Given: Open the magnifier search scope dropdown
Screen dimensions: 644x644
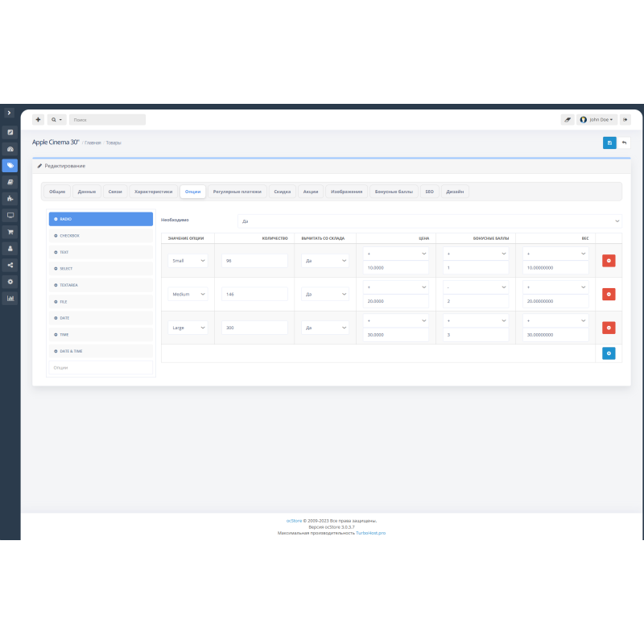Looking at the screenshot, I should coord(55,118).
